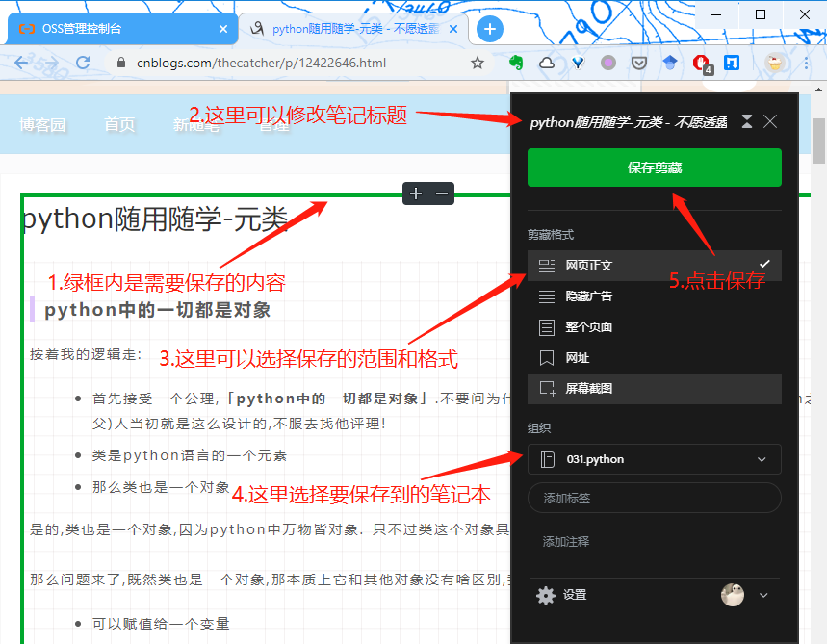The height and width of the screenshot is (644, 827).
Task: Click the Evernote elephant extension icon
Action: pyautogui.click(x=516, y=63)
